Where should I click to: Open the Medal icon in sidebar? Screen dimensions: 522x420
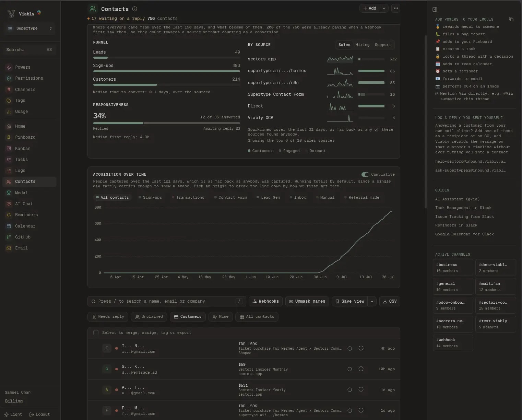click(x=9, y=193)
